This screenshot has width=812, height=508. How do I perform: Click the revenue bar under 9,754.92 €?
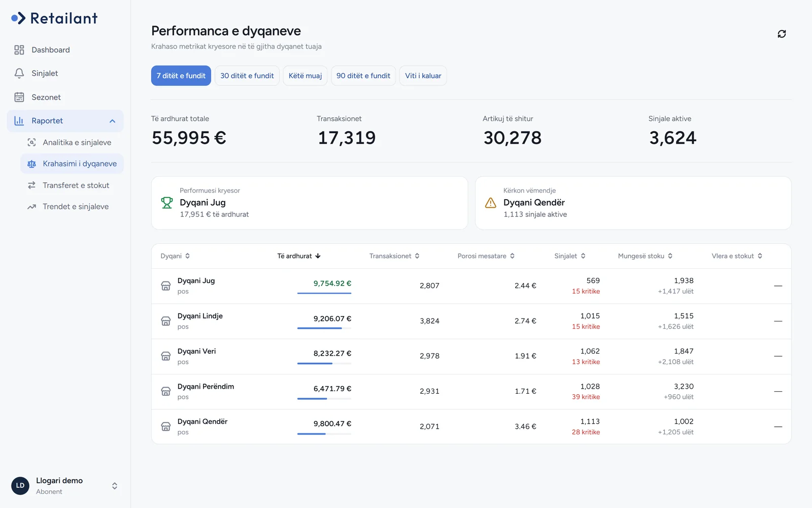324,293
